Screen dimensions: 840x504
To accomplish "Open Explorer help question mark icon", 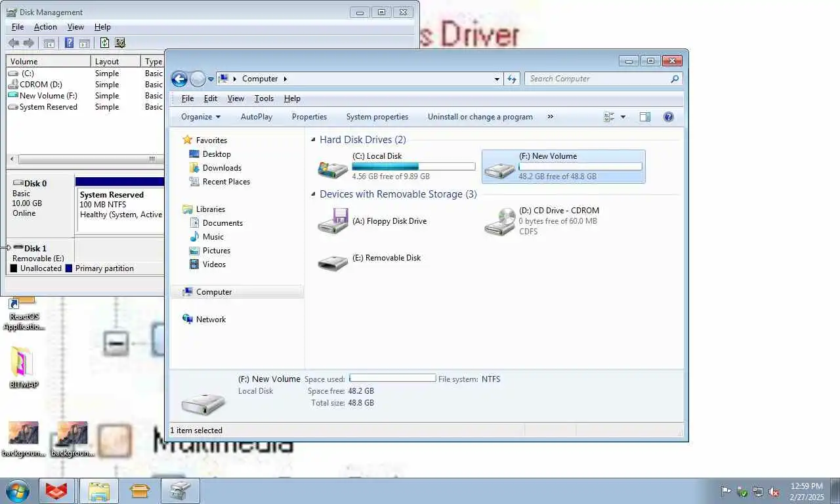I will click(669, 117).
